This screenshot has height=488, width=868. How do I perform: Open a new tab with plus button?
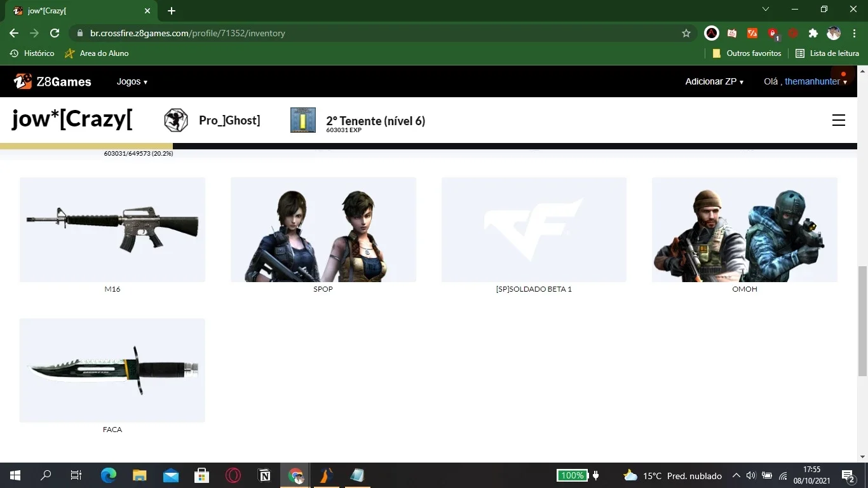coord(172,11)
